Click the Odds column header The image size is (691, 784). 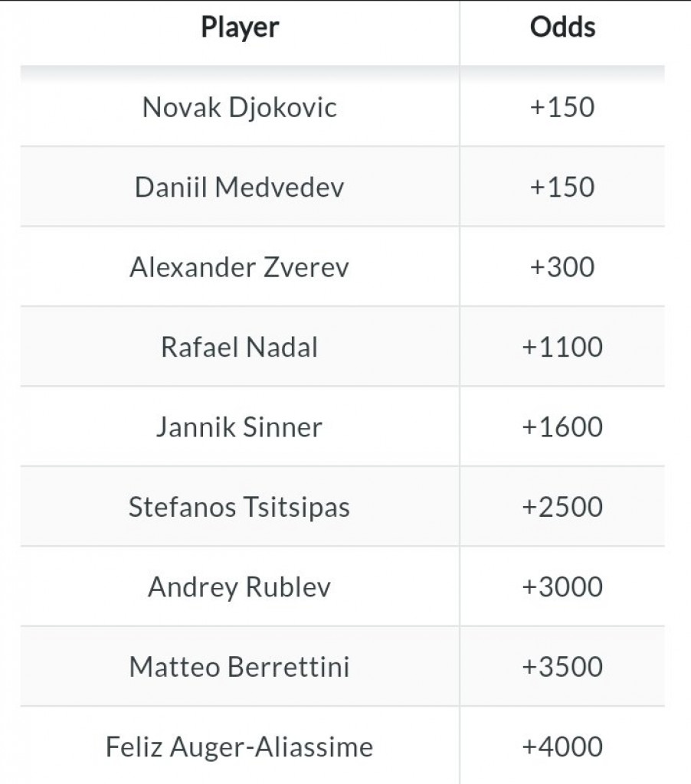[562, 28]
